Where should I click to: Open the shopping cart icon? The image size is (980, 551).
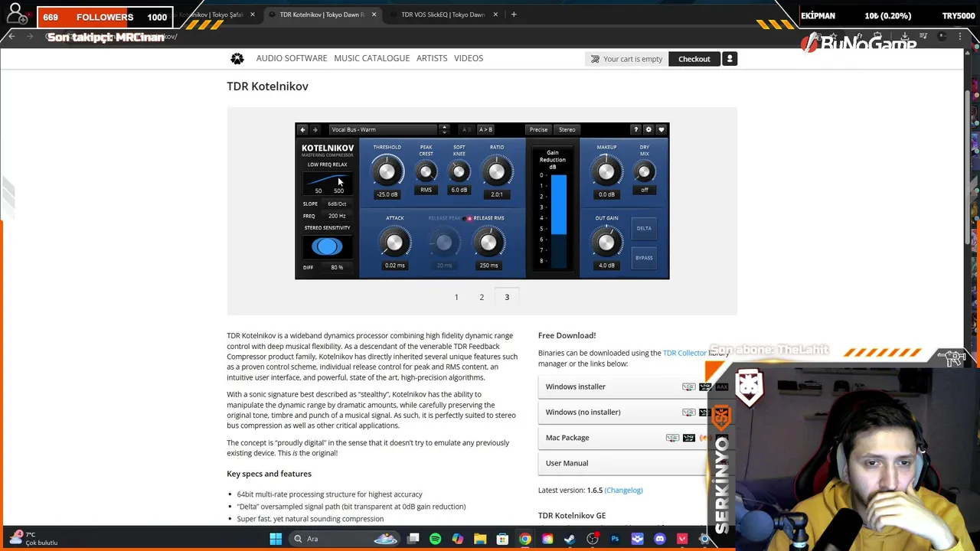pyautogui.click(x=595, y=59)
